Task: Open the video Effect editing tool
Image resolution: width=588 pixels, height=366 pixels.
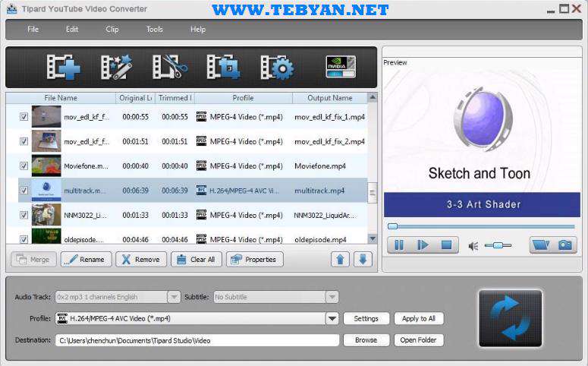Action: tap(116, 67)
